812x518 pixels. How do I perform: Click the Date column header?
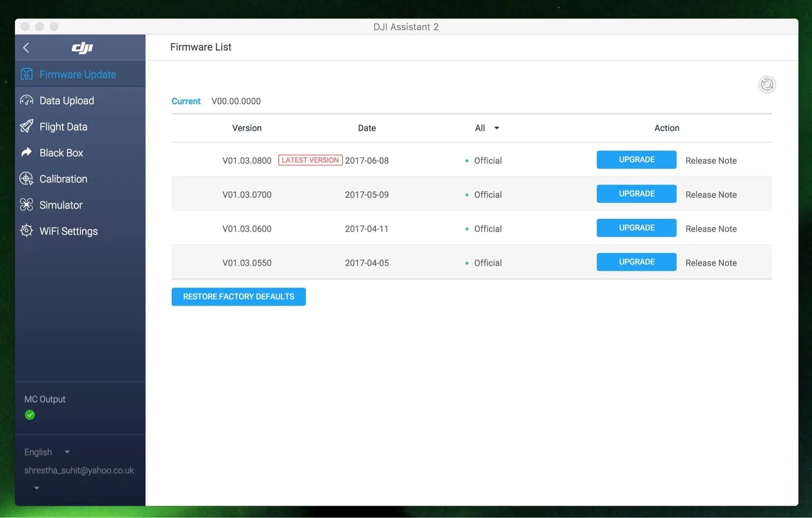[x=367, y=128]
